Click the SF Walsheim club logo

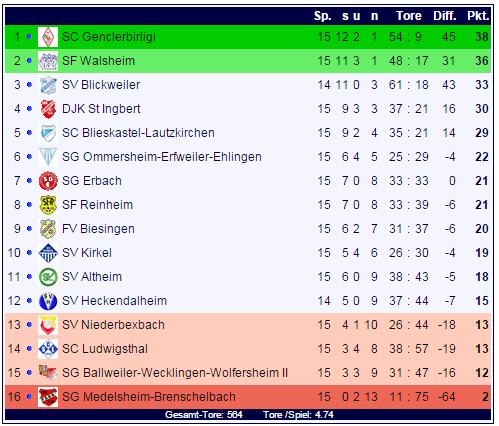pyautogui.click(x=48, y=61)
